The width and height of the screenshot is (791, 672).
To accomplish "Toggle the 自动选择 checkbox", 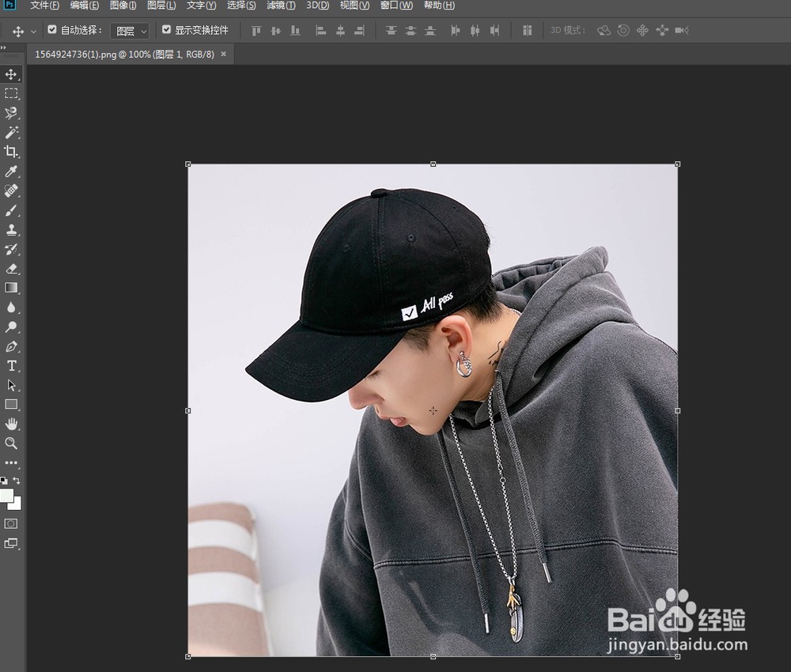I will pos(52,30).
